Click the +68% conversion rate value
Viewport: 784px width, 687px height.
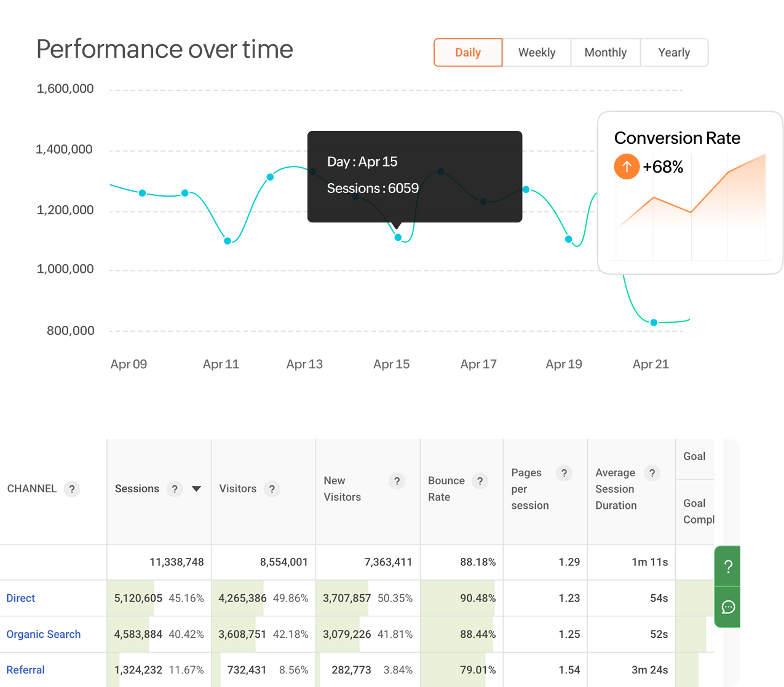pyautogui.click(x=663, y=167)
